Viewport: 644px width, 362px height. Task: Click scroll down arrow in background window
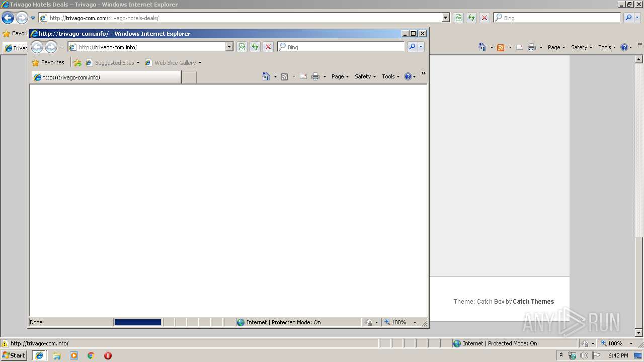[639, 333]
